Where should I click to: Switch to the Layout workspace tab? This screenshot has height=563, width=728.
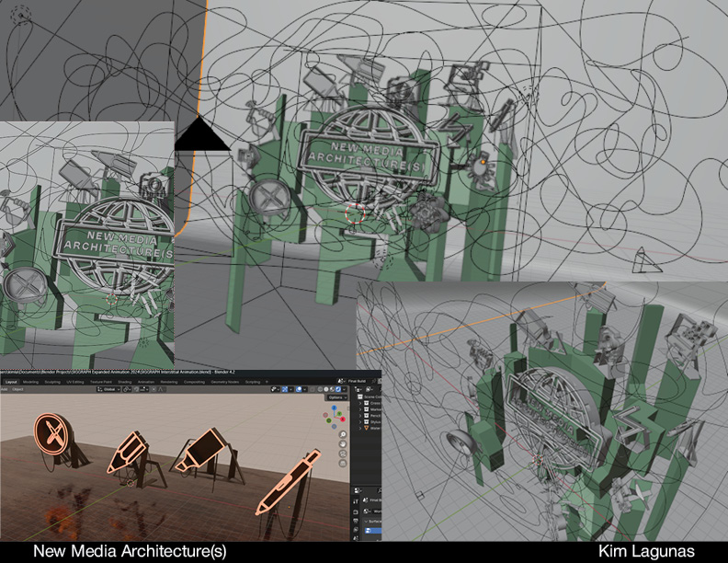[x=11, y=382]
